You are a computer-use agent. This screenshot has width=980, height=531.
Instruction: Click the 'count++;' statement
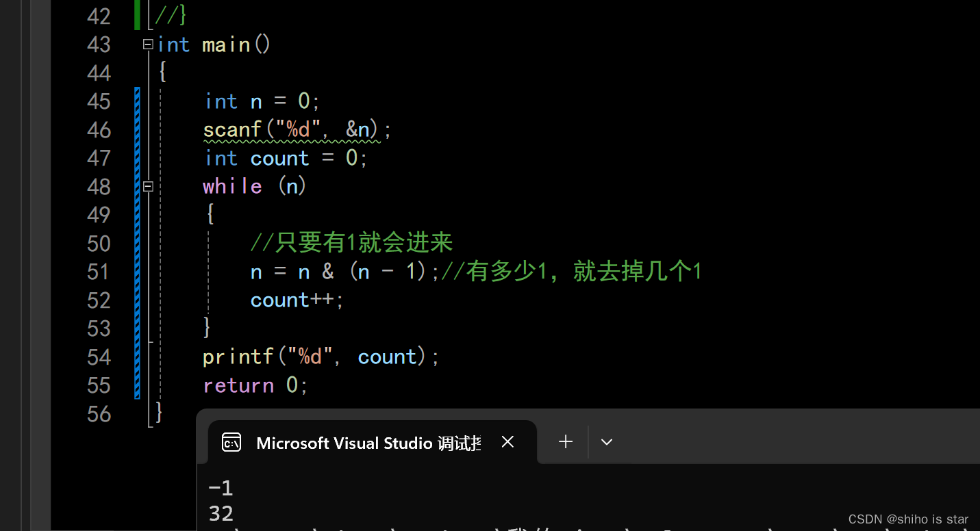[x=297, y=300]
